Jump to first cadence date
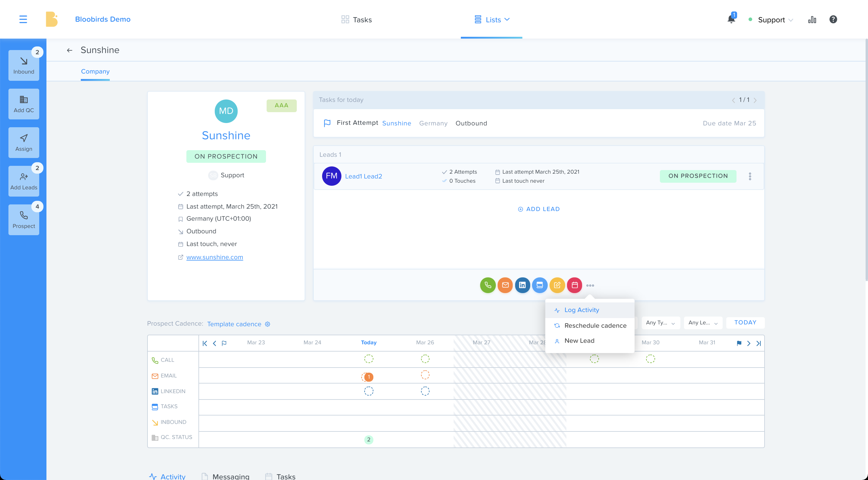Image resolution: width=868 pixels, height=480 pixels. pyautogui.click(x=204, y=343)
